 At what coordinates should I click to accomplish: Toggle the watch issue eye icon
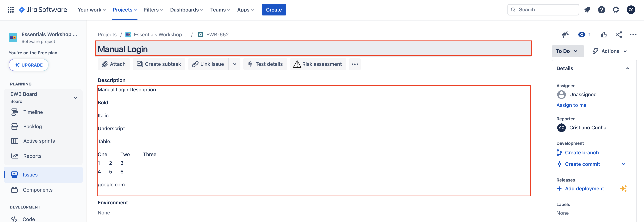pyautogui.click(x=582, y=35)
